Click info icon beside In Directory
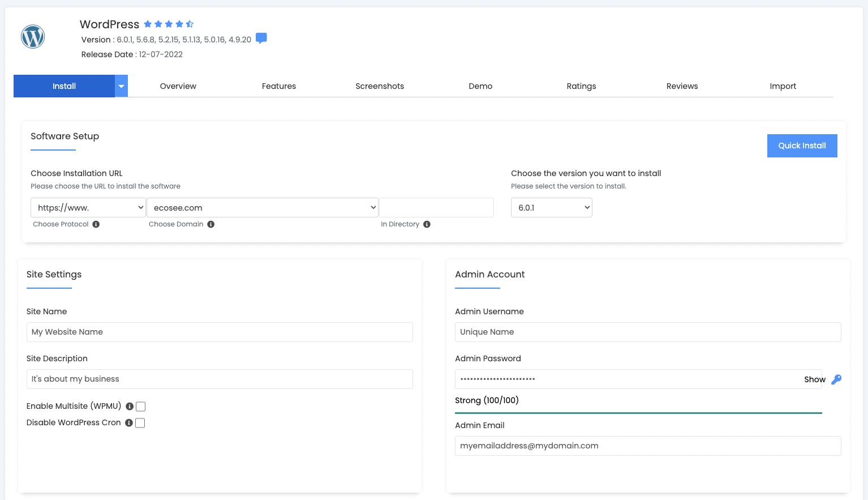Viewport: 868px width, 500px height. tap(427, 224)
